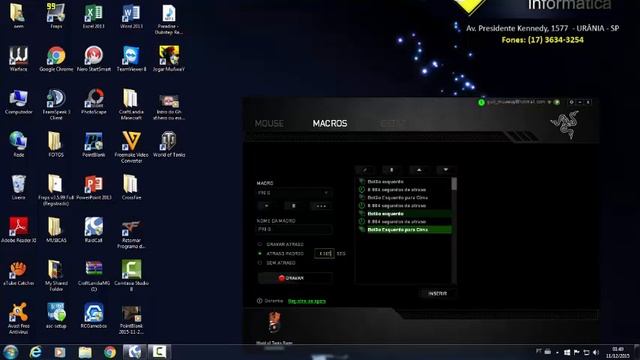Delete the current macro with trash button
This screenshot has height=360, width=640.
click(293, 206)
